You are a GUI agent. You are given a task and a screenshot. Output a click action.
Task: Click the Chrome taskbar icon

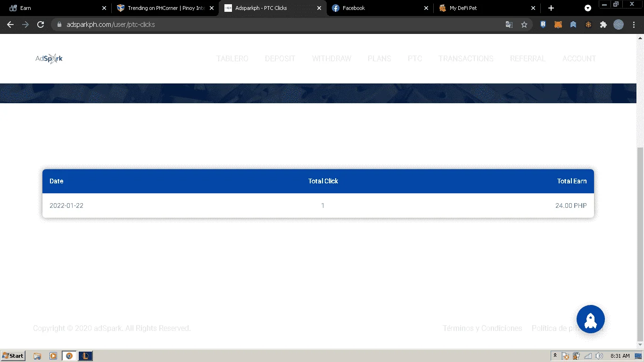click(69, 356)
